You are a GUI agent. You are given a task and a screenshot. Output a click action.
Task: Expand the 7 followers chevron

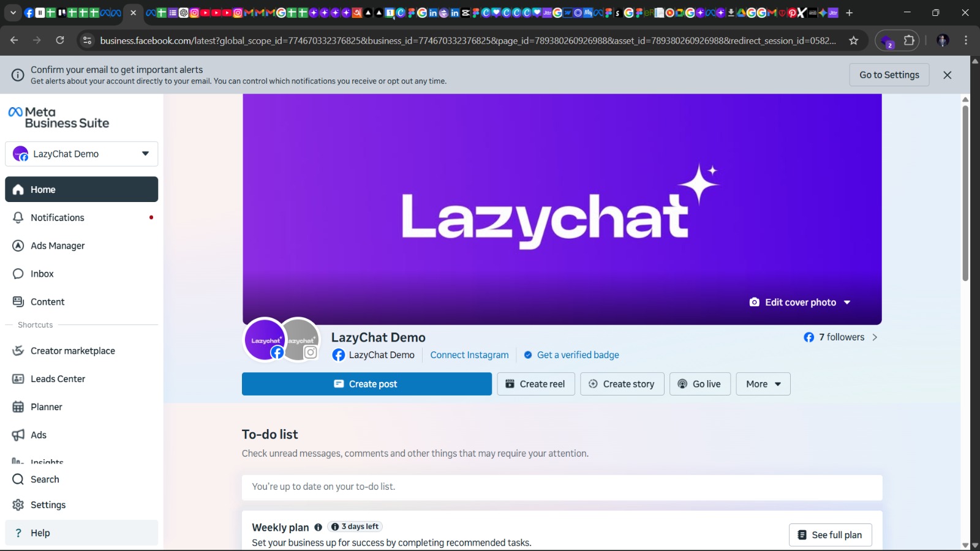[875, 337]
